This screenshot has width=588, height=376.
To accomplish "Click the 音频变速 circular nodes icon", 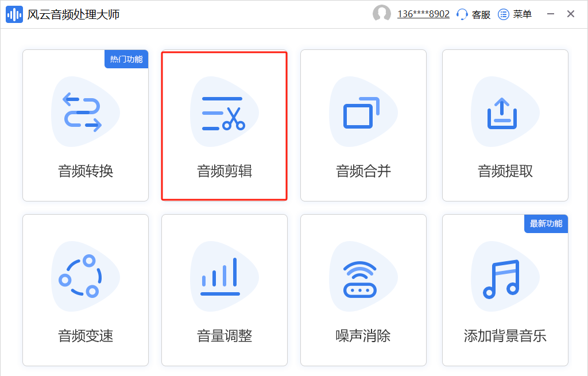I will click(80, 276).
